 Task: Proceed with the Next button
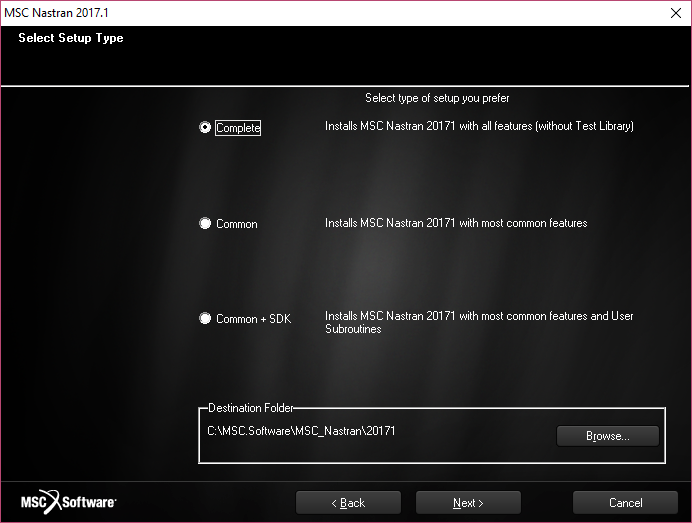pos(468,503)
